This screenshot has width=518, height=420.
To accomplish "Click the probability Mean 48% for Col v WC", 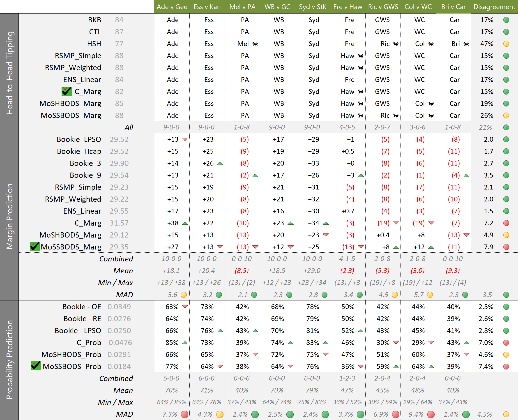I will pyautogui.click(x=417, y=390).
